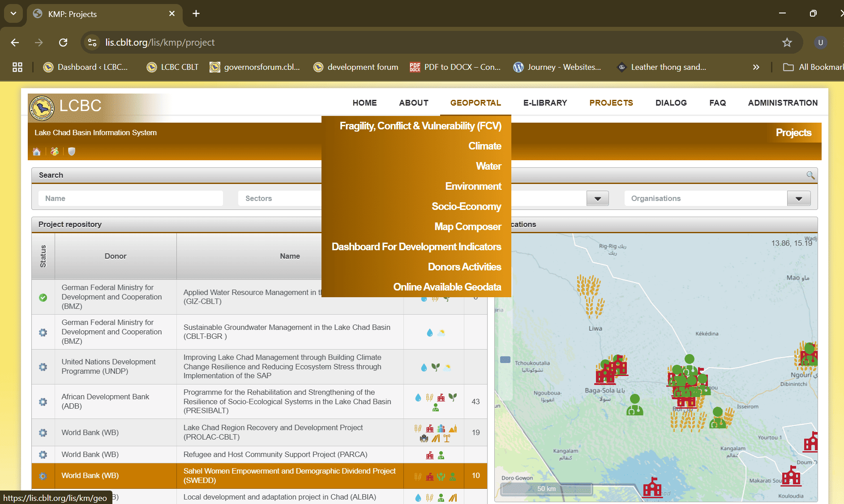This screenshot has height=504, width=844.
Task: Click the green completed status checkmark icon
Action: coord(43,297)
